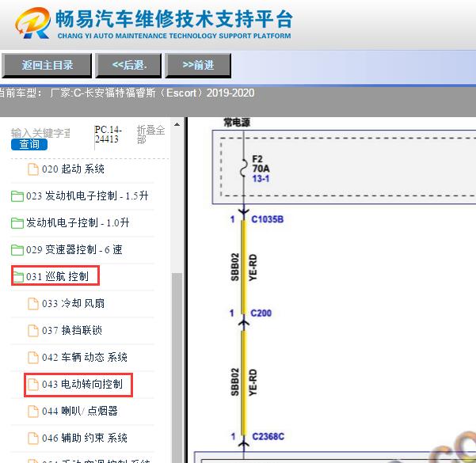Click the PC.14-24413 label
The width and height of the screenshot is (476, 463).
click(x=108, y=135)
